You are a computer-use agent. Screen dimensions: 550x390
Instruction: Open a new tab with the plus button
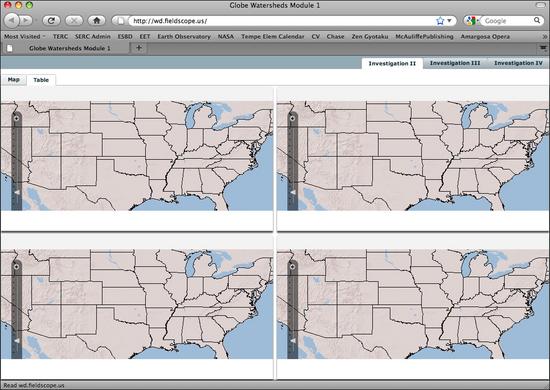click(x=139, y=48)
